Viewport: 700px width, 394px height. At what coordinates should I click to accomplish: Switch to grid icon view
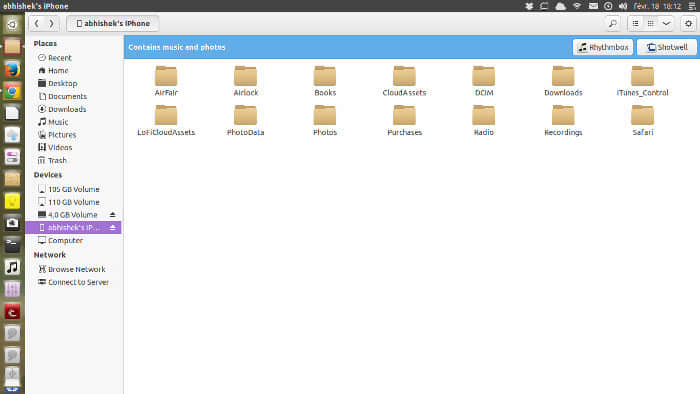(650, 24)
